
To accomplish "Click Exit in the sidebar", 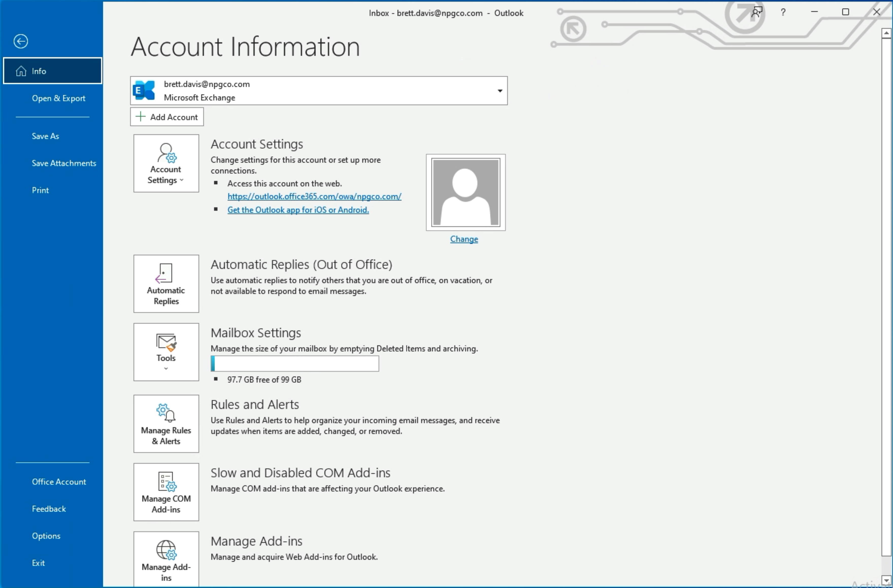I will pyautogui.click(x=38, y=563).
